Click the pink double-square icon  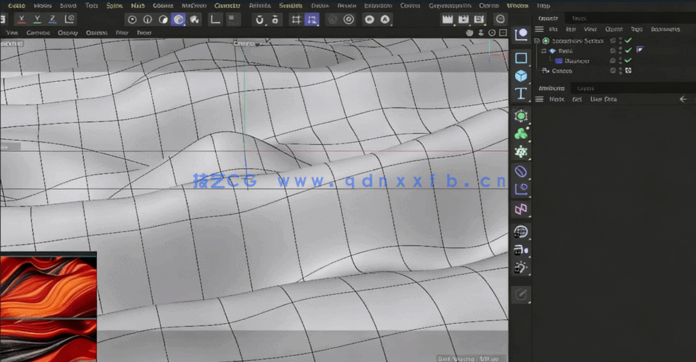(x=521, y=209)
